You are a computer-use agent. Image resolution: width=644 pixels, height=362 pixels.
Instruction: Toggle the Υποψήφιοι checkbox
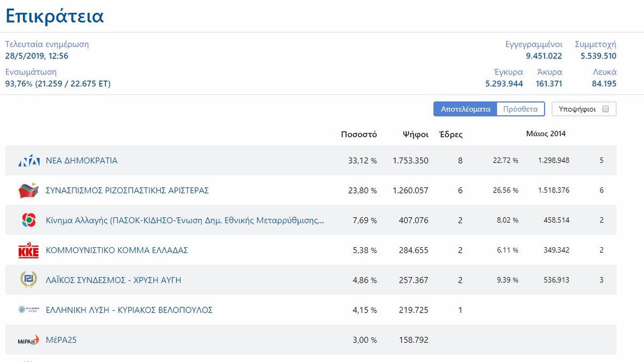pyautogui.click(x=605, y=109)
